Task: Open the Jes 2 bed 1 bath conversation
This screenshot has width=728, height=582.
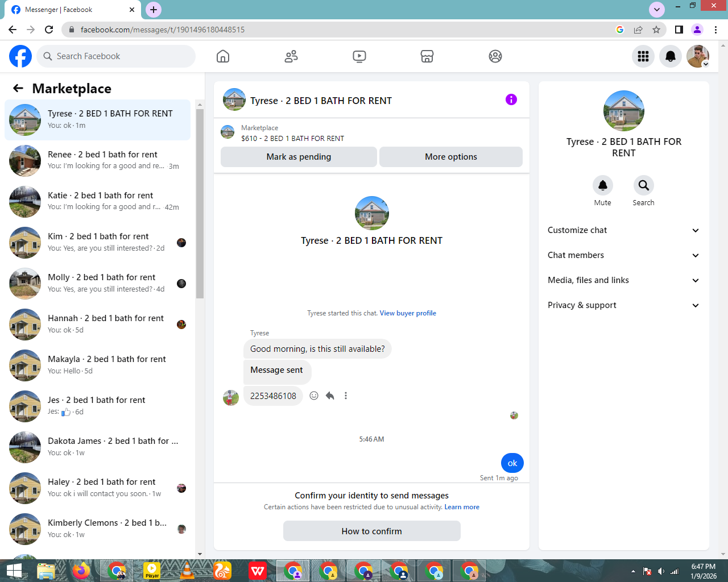Action: tap(98, 406)
